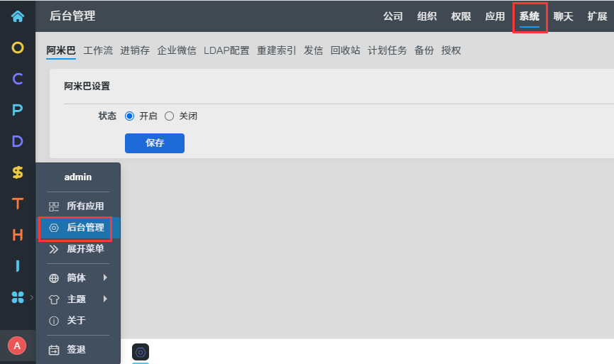614x364 pixels.
Task: Open 所有应用 from the popup menu
Action: (x=78, y=206)
